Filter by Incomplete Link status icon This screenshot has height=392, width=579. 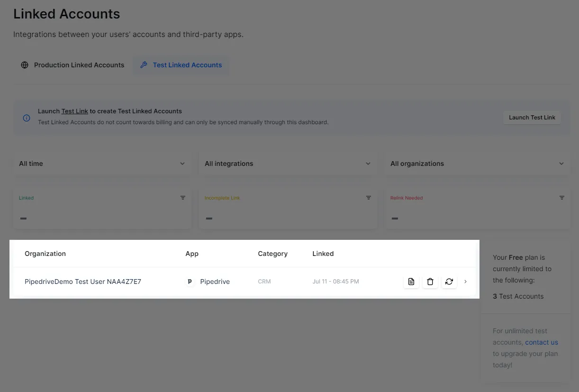point(369,198)
